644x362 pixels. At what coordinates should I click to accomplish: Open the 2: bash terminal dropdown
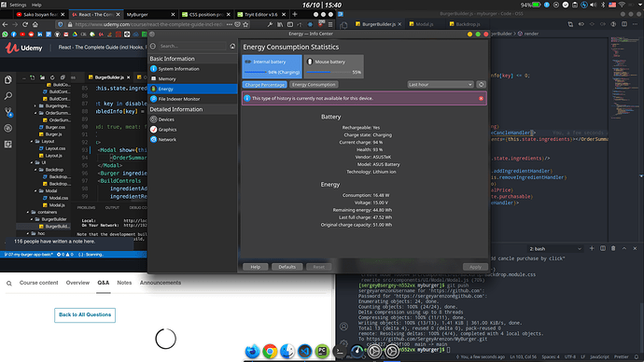555,249
